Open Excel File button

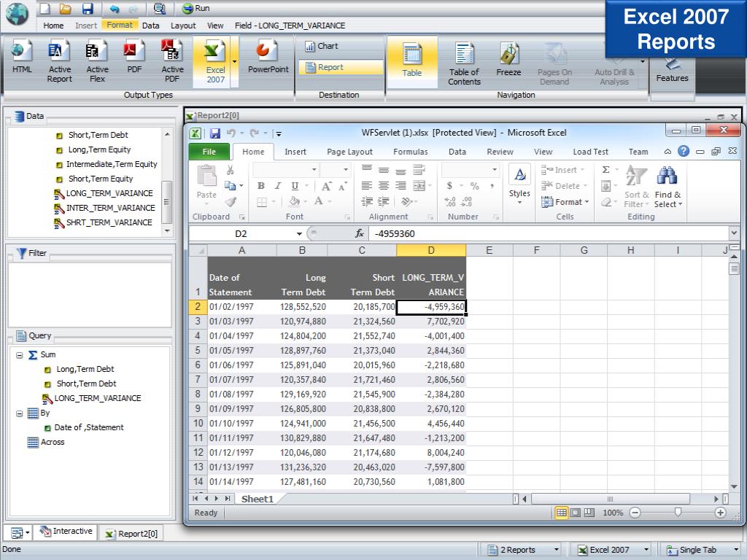[x=209, y=152]
